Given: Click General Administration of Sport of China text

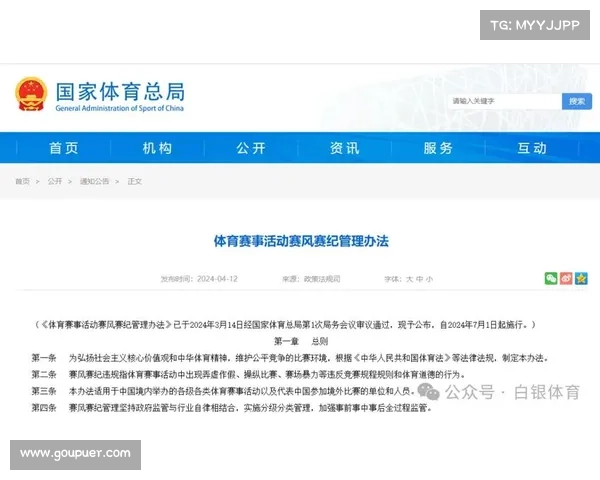Looking at the screenshot, I should pos(119,108).
